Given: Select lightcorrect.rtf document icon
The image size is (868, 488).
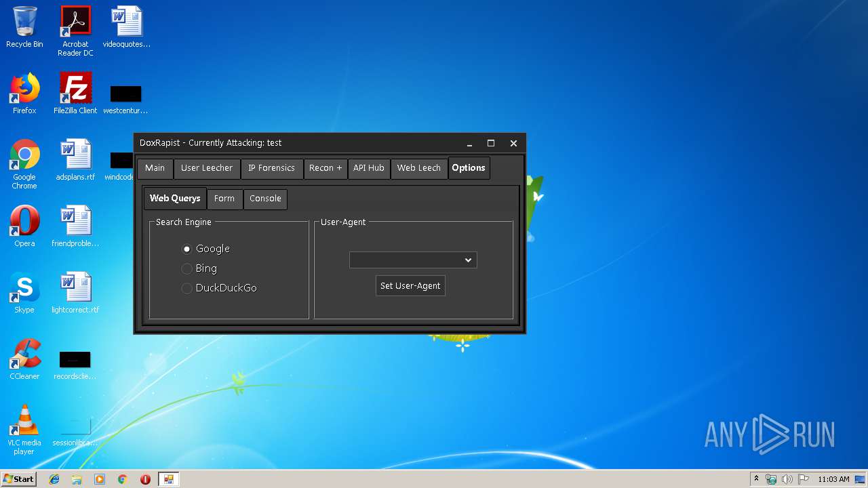Looking at the screenshot, I should [x=75, y=293].
